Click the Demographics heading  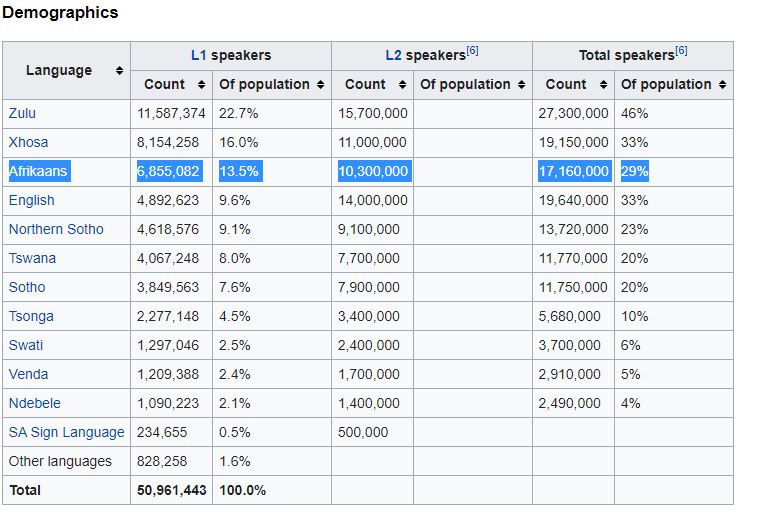click(x=60, y=12)
